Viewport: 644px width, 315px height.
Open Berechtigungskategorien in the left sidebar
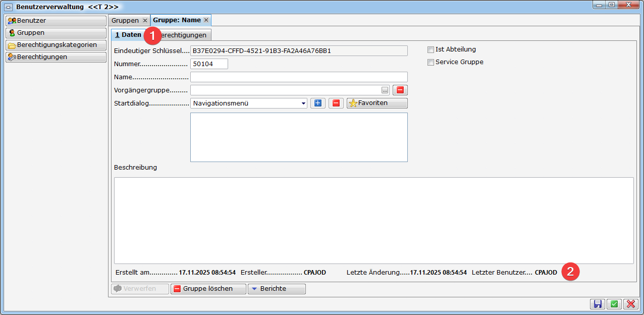56,45
